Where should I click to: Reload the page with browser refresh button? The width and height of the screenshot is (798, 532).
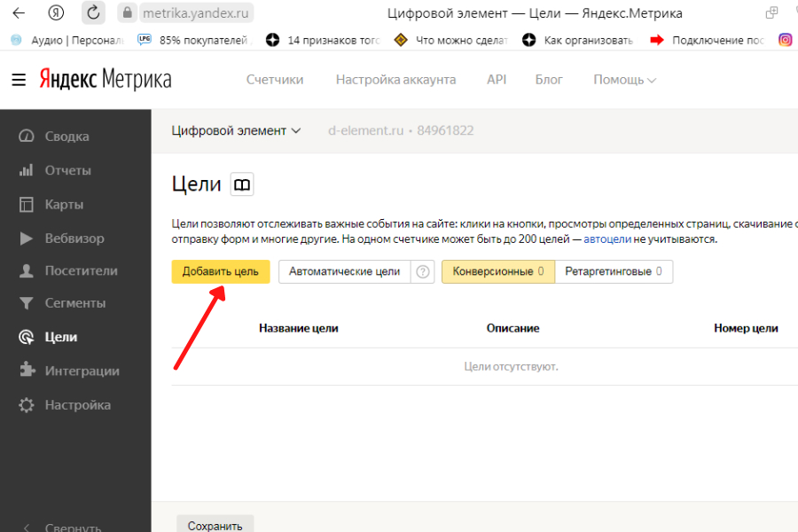coord(93,13)
